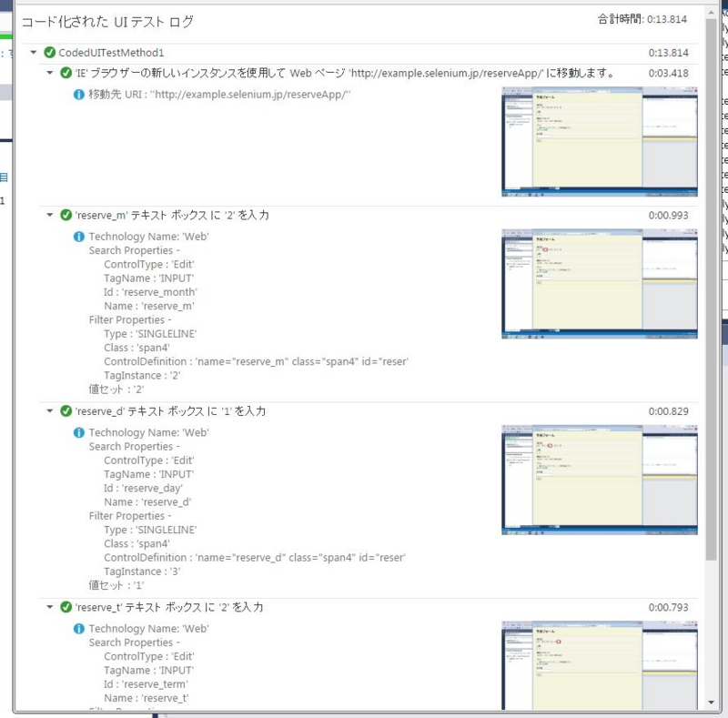Click pass icon of 'reserve_d' step
Image resolution: width=728 pixels, height=718 pixels.
click(x=66, y=411)
